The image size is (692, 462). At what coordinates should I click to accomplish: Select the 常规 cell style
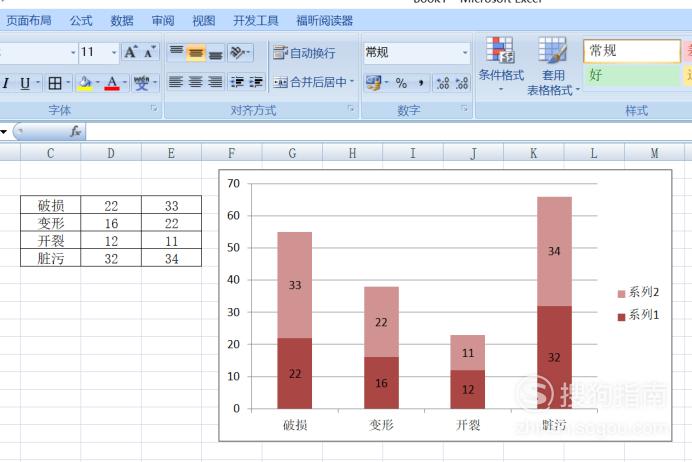point(632,51)
